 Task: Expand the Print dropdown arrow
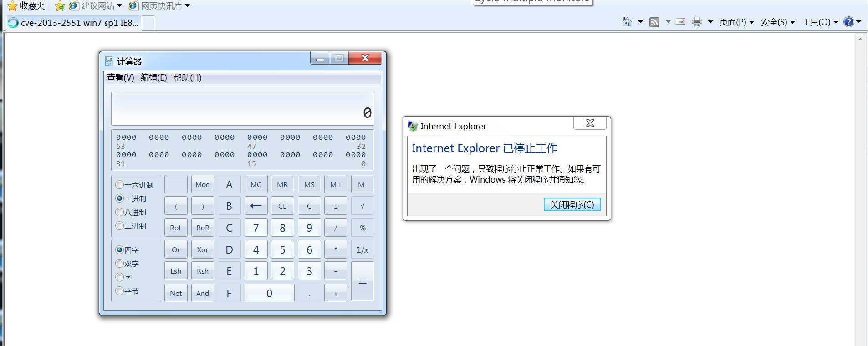click(710, 22)
